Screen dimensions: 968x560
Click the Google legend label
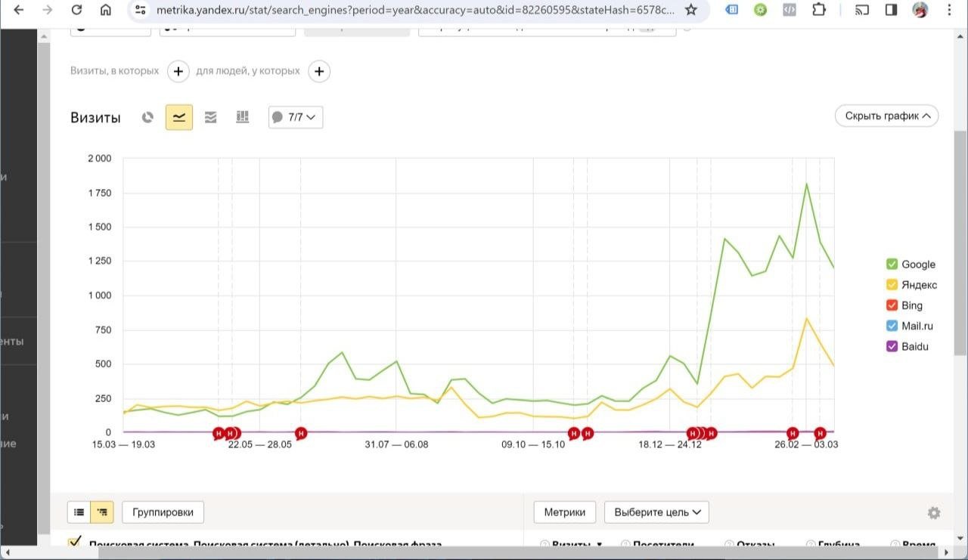pyautogui.click(x=918, y=265)
